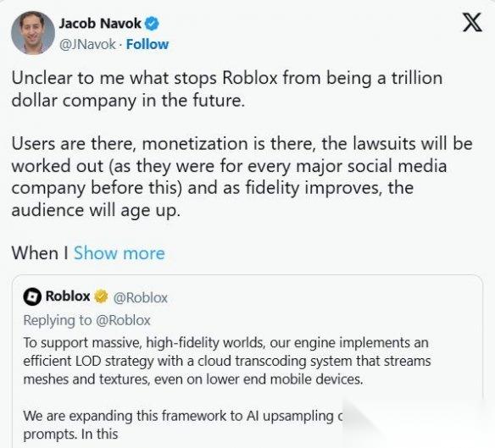The width and height of the screenshot is (495, 448).
Task: Select the LOD strategy paragraph in quoted tweet
Action: coord(227,361)
